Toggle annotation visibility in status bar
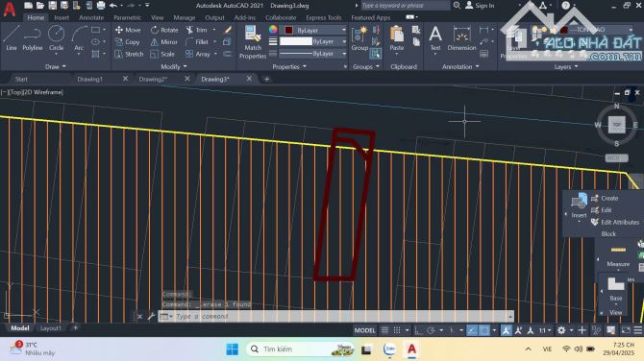Screen dimensions: 644x361 [x=506, y=330]
